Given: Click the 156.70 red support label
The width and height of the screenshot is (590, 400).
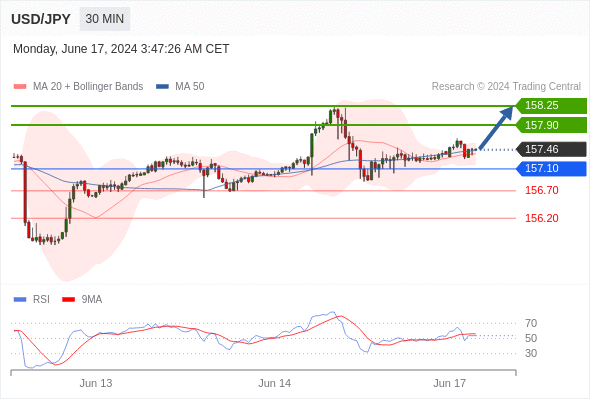Looking at the screenshot, I should 542,190.
